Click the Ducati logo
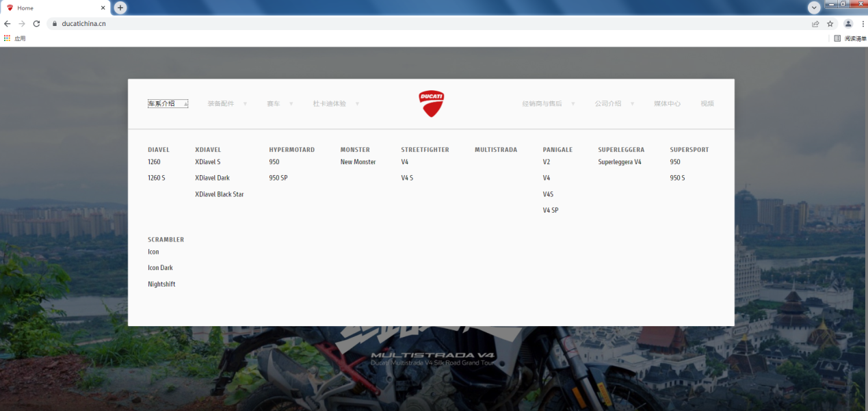Image resolution: width=868 pixels, height=411 pixels. (431, 103)
